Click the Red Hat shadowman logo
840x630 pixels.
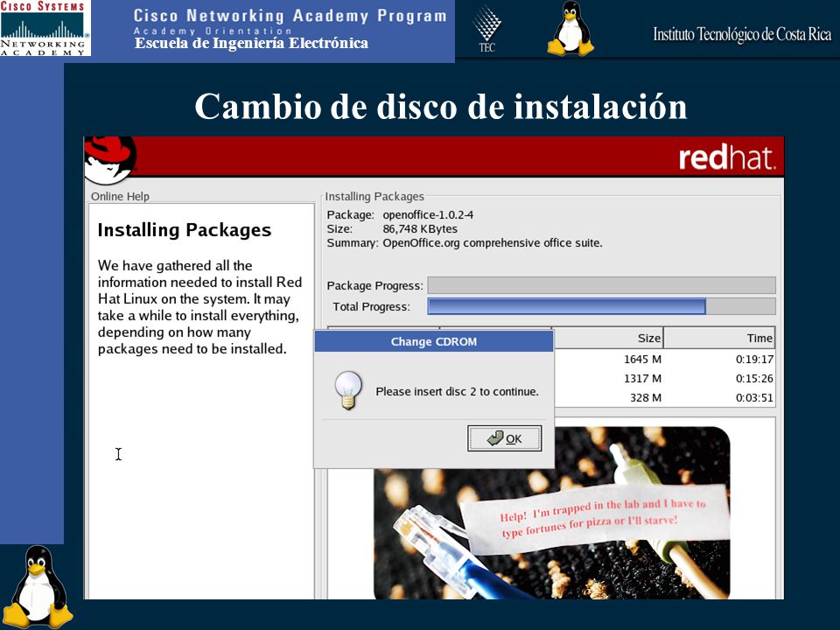pos(110,159)
